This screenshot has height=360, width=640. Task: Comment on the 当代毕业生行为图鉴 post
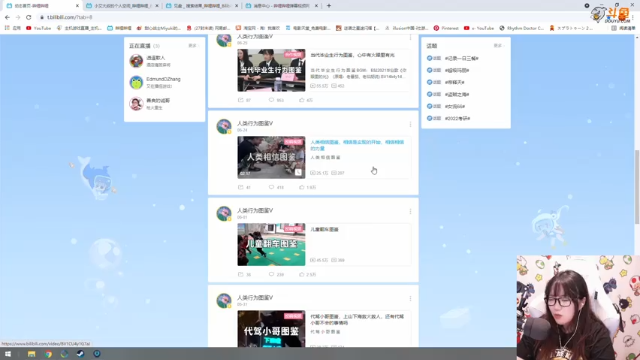(x=276, y=100)
